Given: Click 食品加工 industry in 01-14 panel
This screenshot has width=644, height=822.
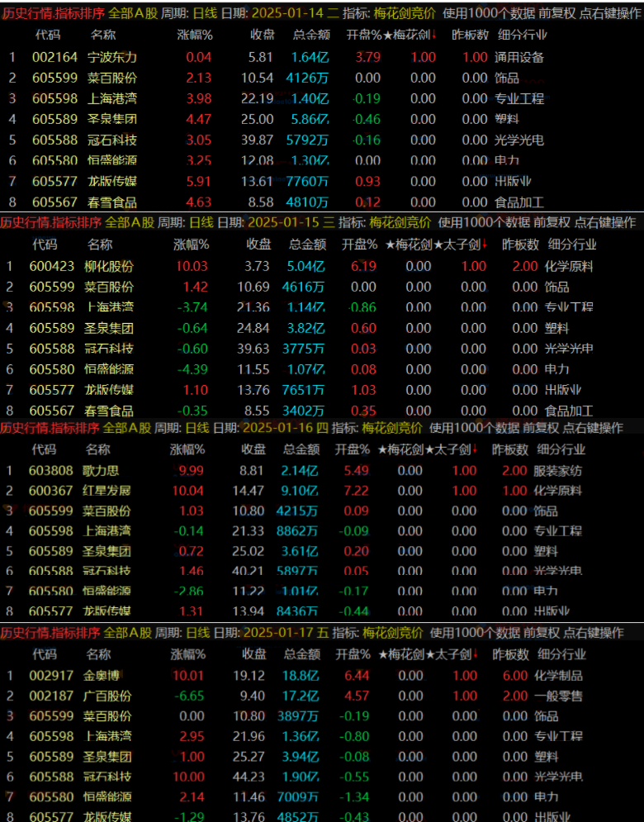Looking at the screenshot, I should click(519, 202).
